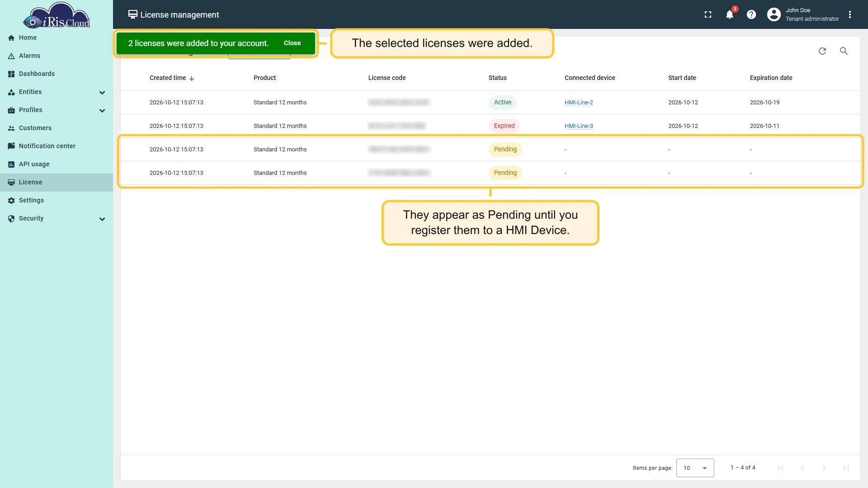Click expiration date 2026-10-11

[x=764, y=126]
